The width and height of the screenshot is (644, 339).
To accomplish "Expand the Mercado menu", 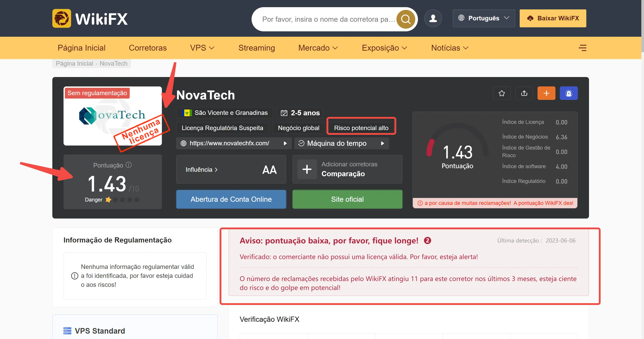I will [x=318, y=48].
